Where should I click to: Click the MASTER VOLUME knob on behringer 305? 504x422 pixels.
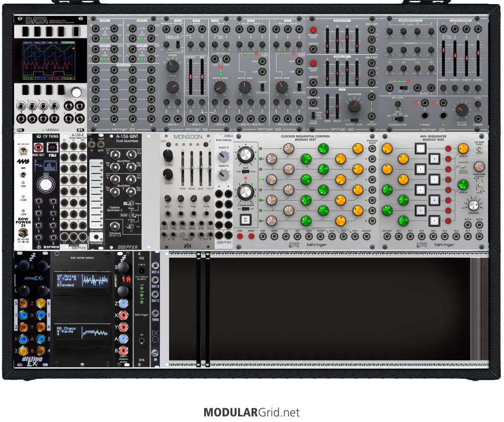[x=462, y=110]
